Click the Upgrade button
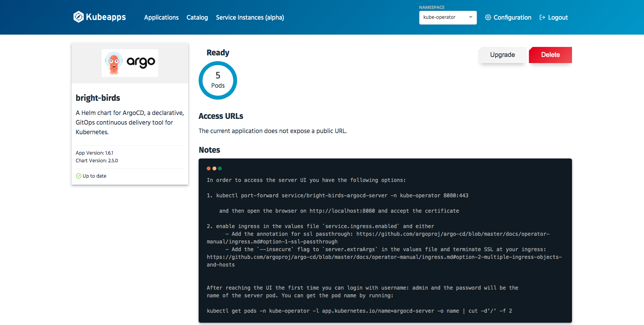644x325 pixels. (502, 55)
